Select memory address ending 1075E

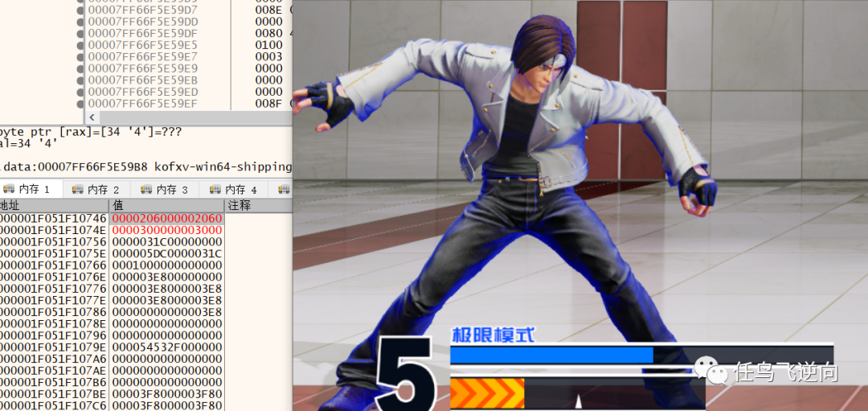tap(54, 253)
